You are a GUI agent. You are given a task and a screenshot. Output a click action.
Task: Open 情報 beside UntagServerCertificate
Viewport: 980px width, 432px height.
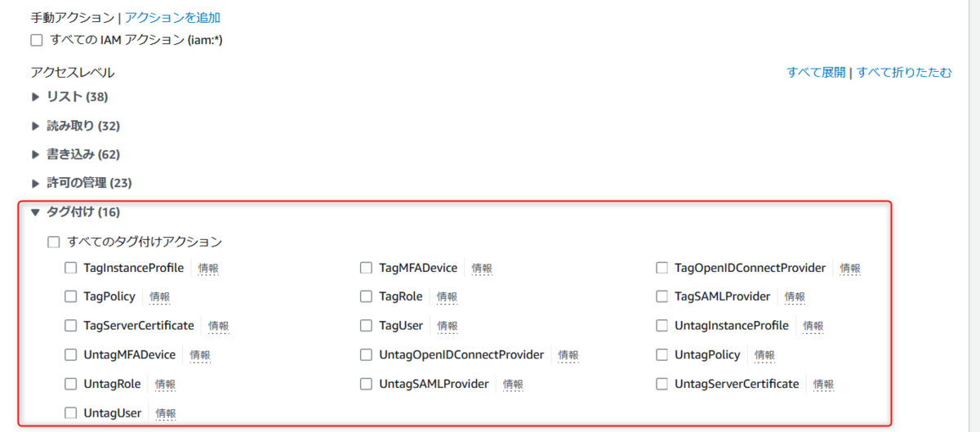pos(823,385)
